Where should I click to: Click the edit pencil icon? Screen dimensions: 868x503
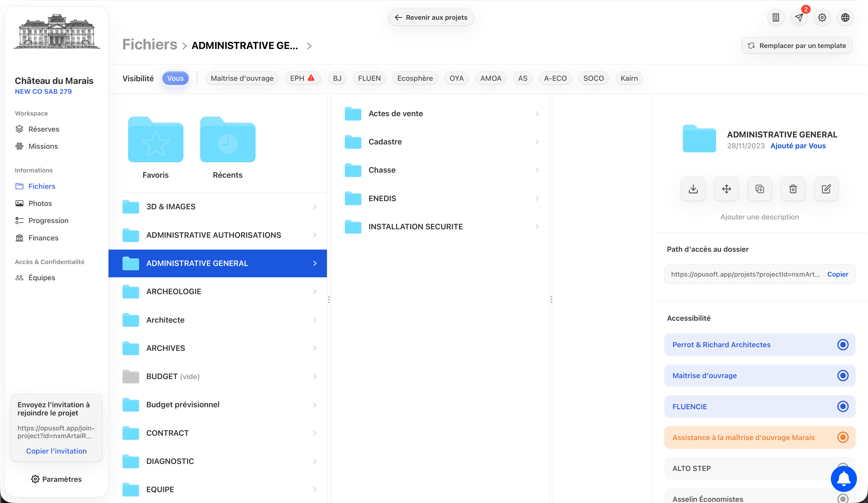(x=826, y=189)
